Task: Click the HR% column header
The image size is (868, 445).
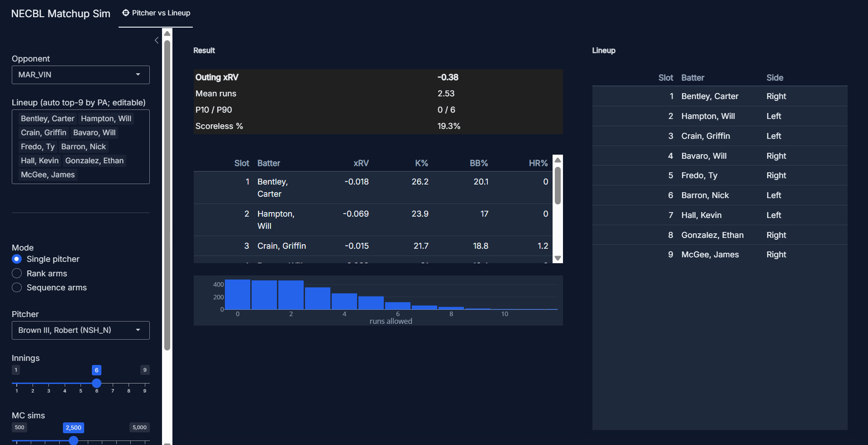Action: pos(538,163)
